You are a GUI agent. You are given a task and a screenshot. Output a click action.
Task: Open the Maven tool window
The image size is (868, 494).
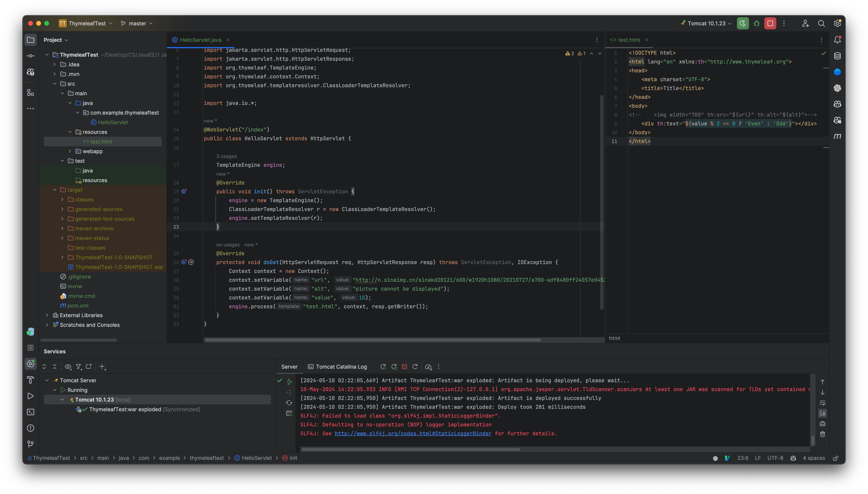tap(837, 136)
